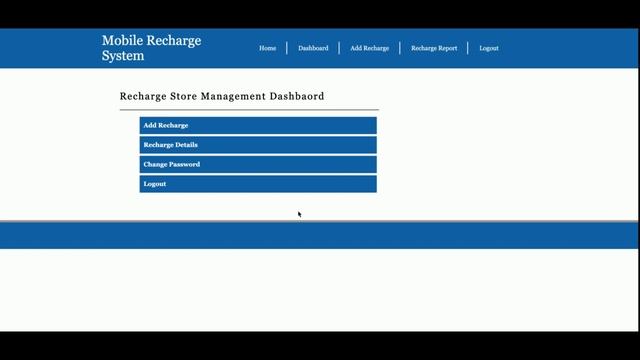The image size is (640, 360).
Task: Open the Add Recharge dashboard button
Action: point(258,125)
